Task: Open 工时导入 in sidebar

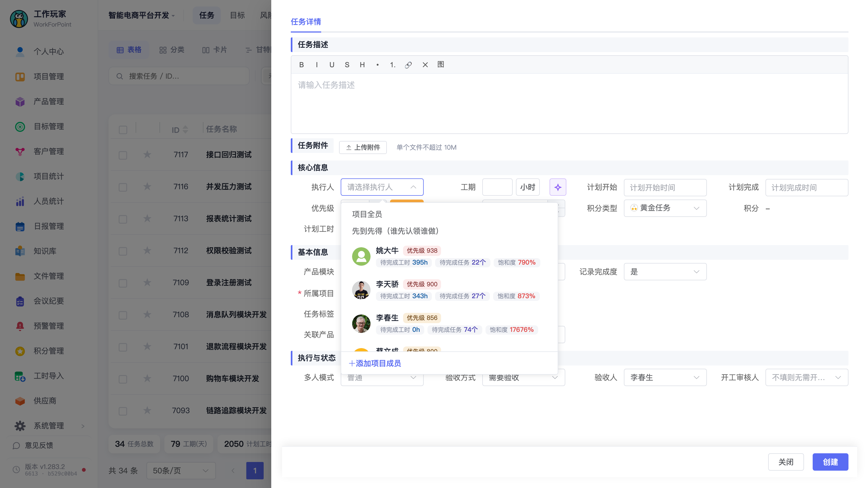Action: pos(49,376)
